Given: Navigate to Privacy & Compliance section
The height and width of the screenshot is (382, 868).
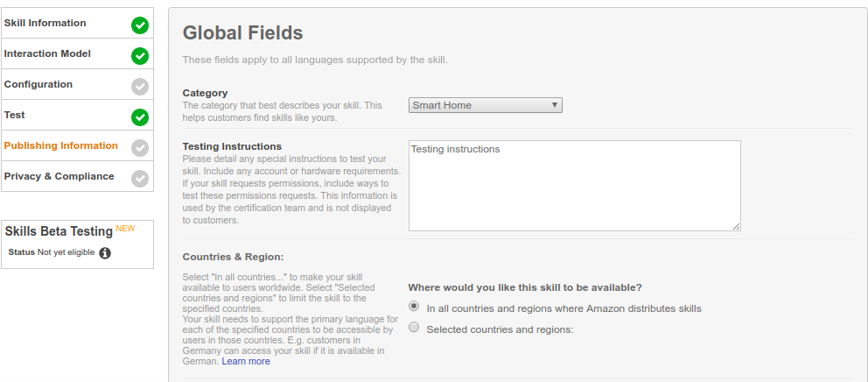Looking at the screenshot, I should 59,176.
